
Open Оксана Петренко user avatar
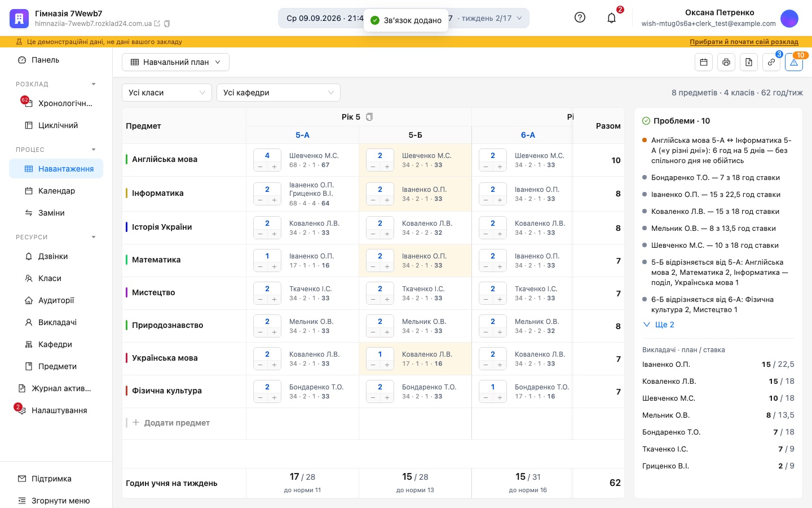(x=789, y=18)
